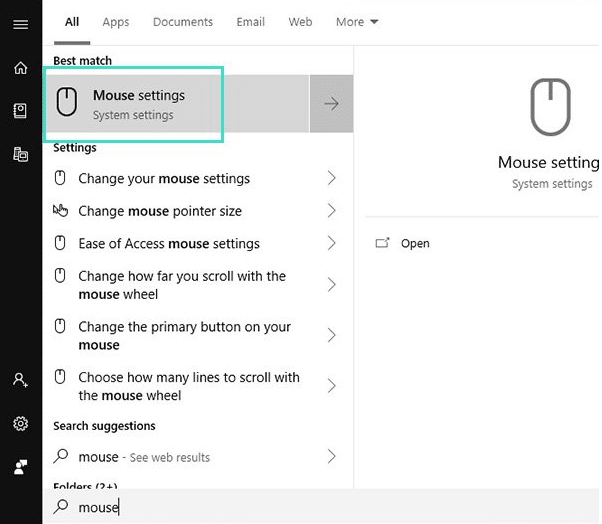
Task: Expand chevron for Change your mouse settings
Action: [x=331, y=178]
